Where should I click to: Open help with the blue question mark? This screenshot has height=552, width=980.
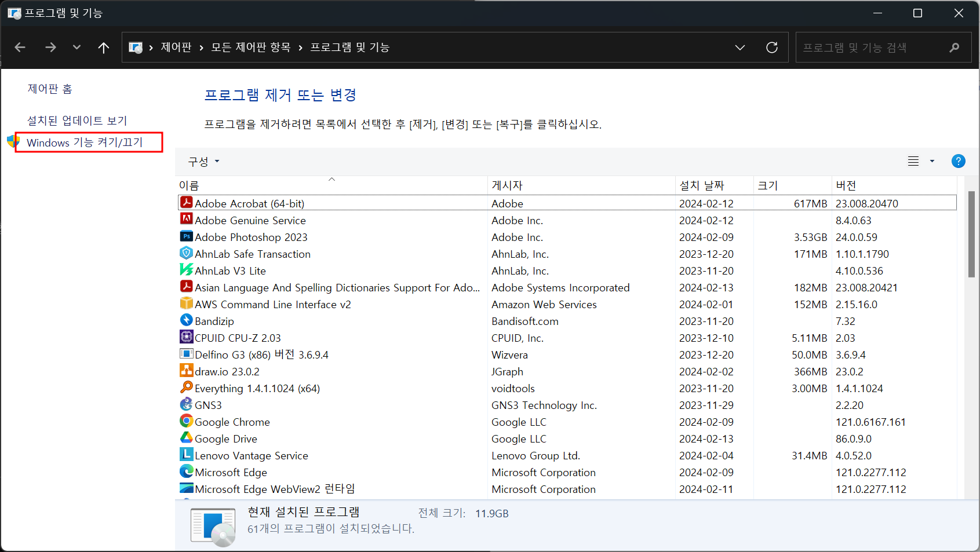tap(959, 161)
